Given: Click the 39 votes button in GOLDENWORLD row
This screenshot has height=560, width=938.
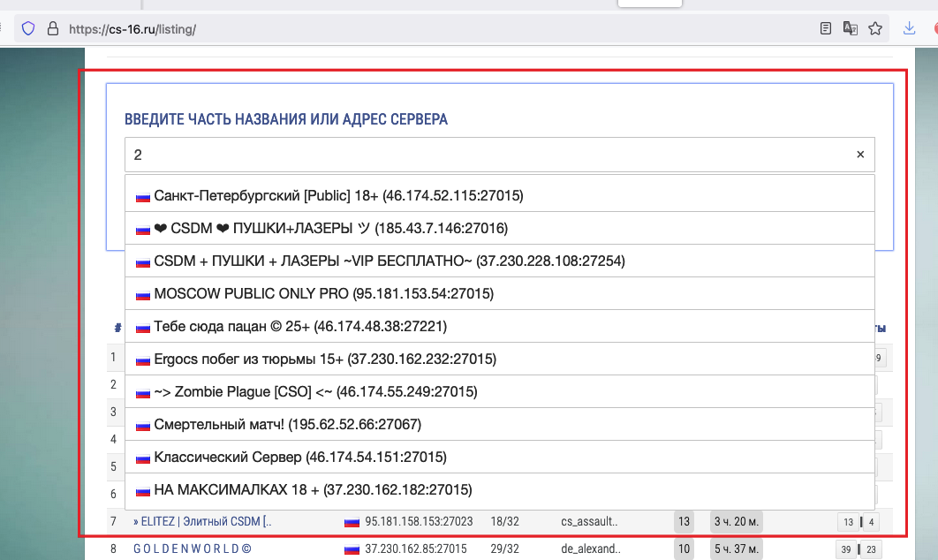Looking at the screenshot, I should [x=846, y=549].
